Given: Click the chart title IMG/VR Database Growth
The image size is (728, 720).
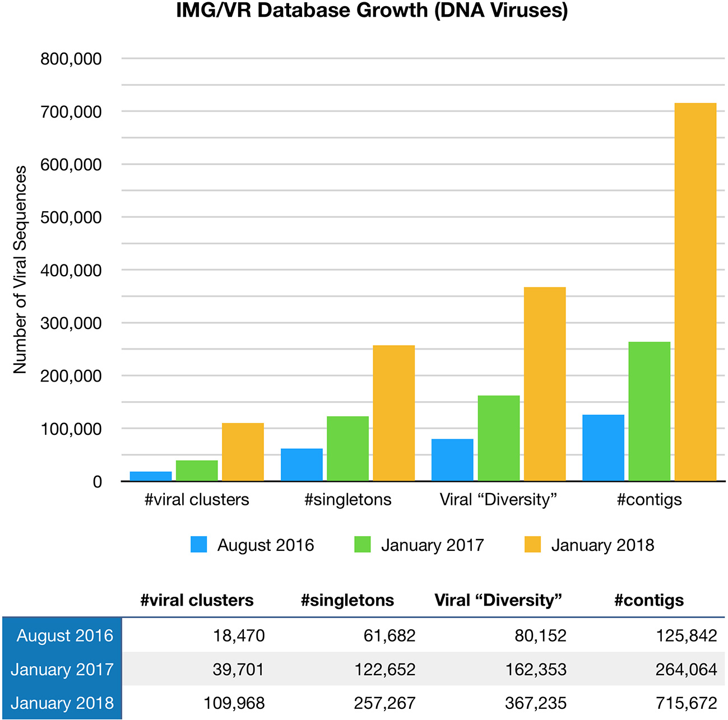Looking at the screenshot, I should pyautogui.click(x=372, y=11).
